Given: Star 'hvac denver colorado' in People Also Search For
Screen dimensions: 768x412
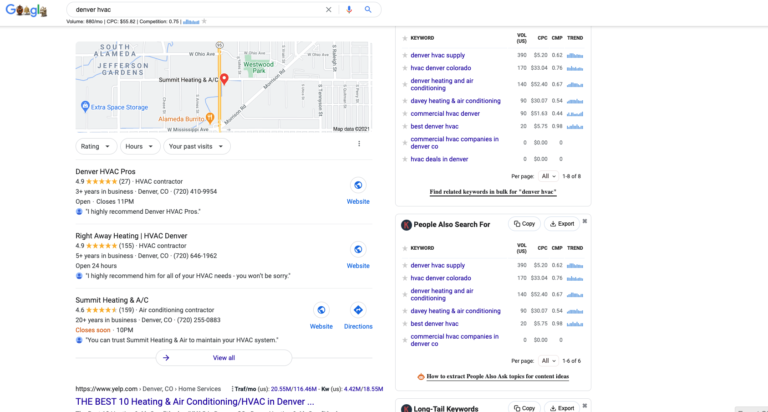Looking at the screenshot, I should [x=405, y=278].
